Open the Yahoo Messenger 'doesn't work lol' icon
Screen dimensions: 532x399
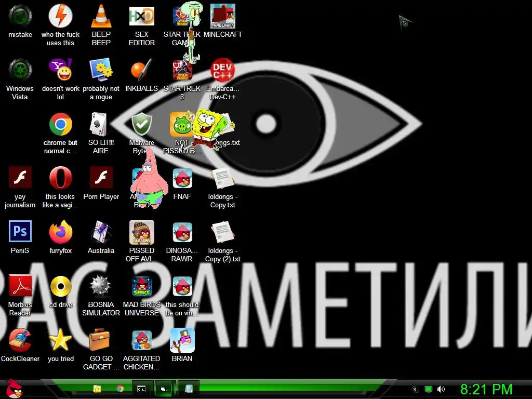click(x=60, y=70)
